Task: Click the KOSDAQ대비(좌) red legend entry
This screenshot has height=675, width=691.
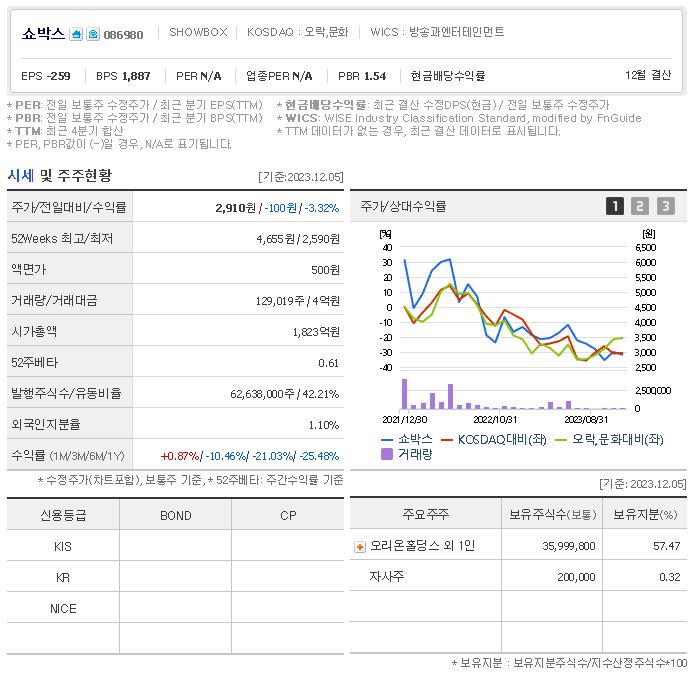Action: click(494, 439)
